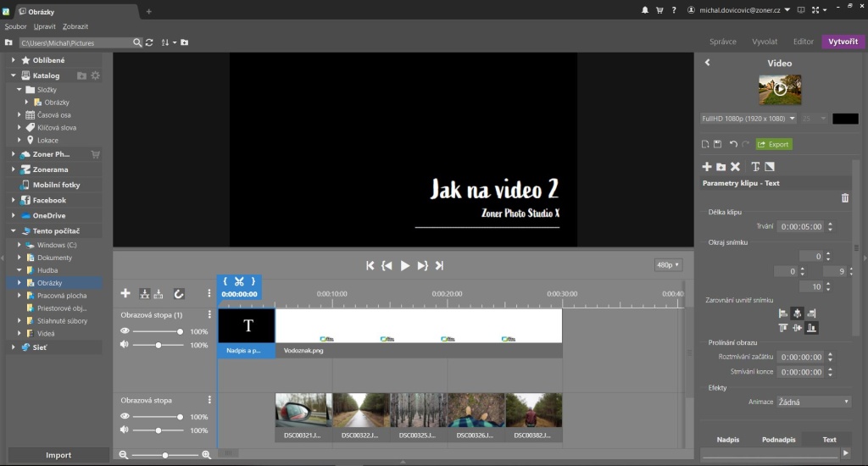
Task: Click the Trvání duration field
Action: click(801, 226)
